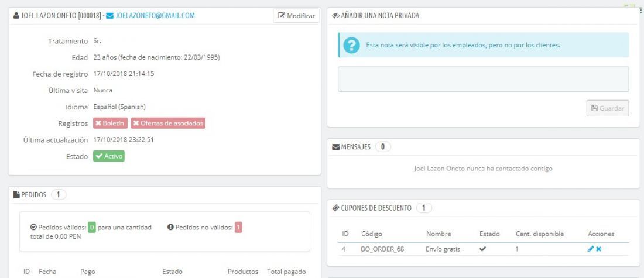Edit coupon BO_ORDER_68 with pencil icon
This screenshot has width=644, height=278.
pos(591,249)
